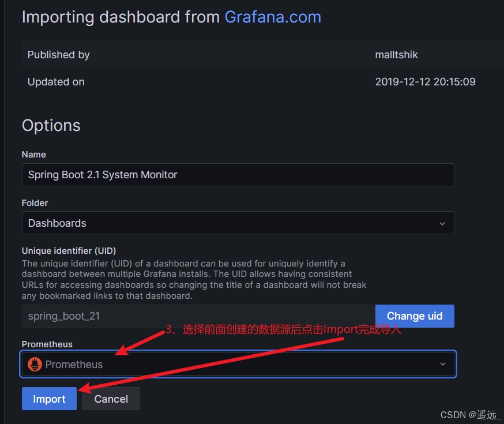Open the Folder Dashboards dropdown
Viewport: 504px width, 424px height.
click(x=238, y=223)
